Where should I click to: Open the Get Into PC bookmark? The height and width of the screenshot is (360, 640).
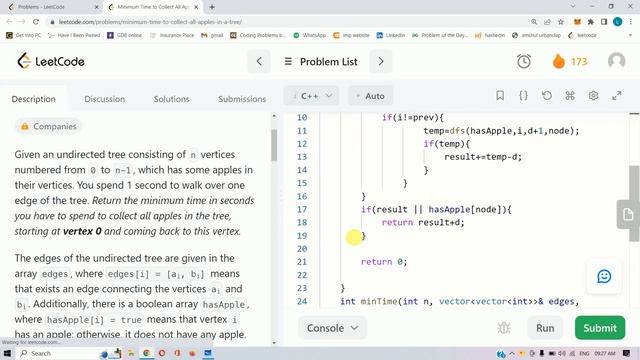(24, 35)
